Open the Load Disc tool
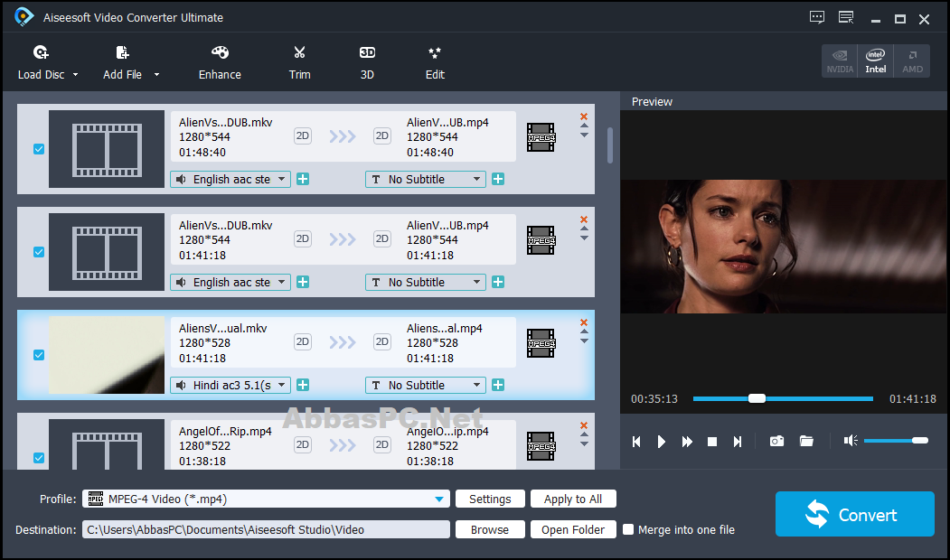Screen dimensions: 950x560 pyautogui.click(x=41, y=63)
